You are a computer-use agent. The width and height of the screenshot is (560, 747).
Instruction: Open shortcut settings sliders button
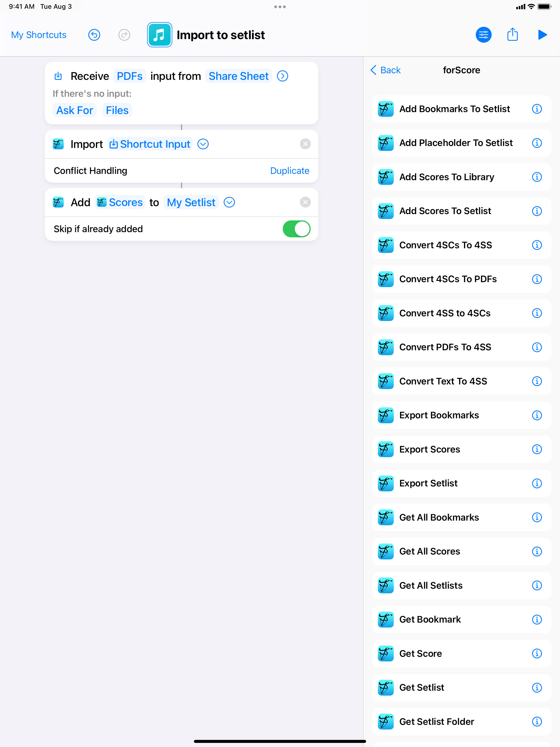[x=484, y=35]
